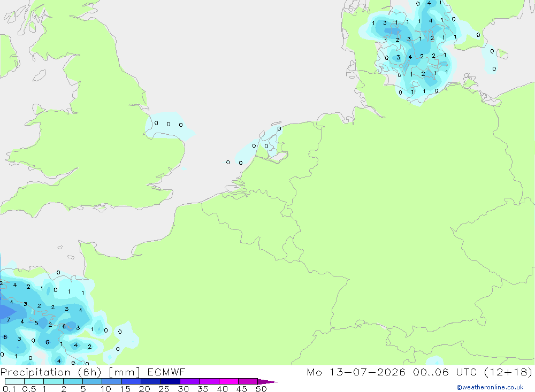535x392 pixels.
Task: Click the 15 legend scale label
Action: (x=125, y=389)
